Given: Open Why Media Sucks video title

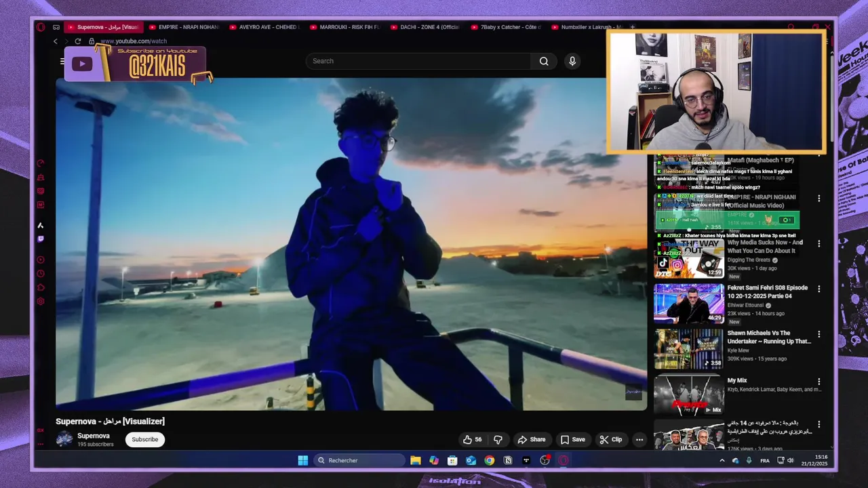Looking at the screenshot, I should pyautogui.click(x=765, y=247).
